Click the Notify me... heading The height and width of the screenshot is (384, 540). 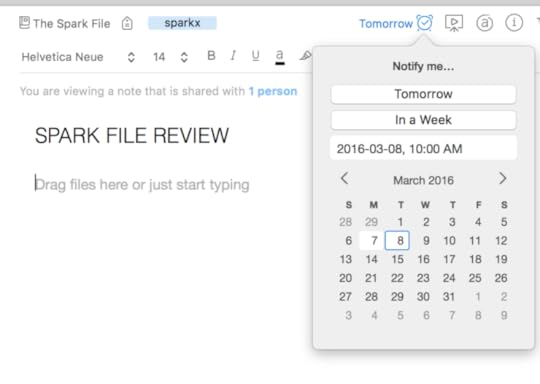tap(423, 66)
